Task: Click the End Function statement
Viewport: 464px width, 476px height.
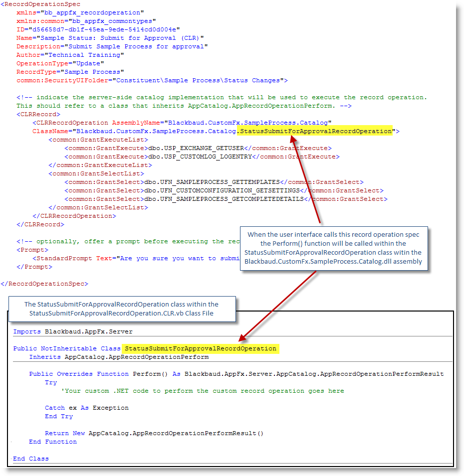Action: pos(53,442)
